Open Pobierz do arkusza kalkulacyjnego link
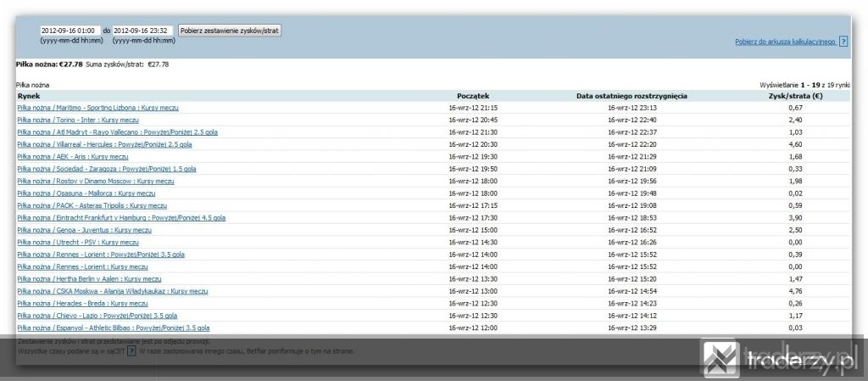The image size is (868, 381). coord(786,42)
